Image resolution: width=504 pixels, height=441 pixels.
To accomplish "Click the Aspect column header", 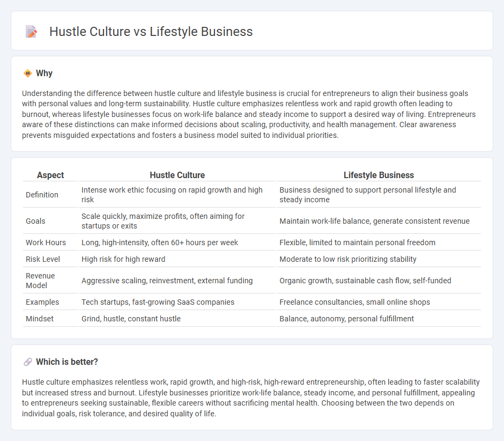I will pos(50,175).
